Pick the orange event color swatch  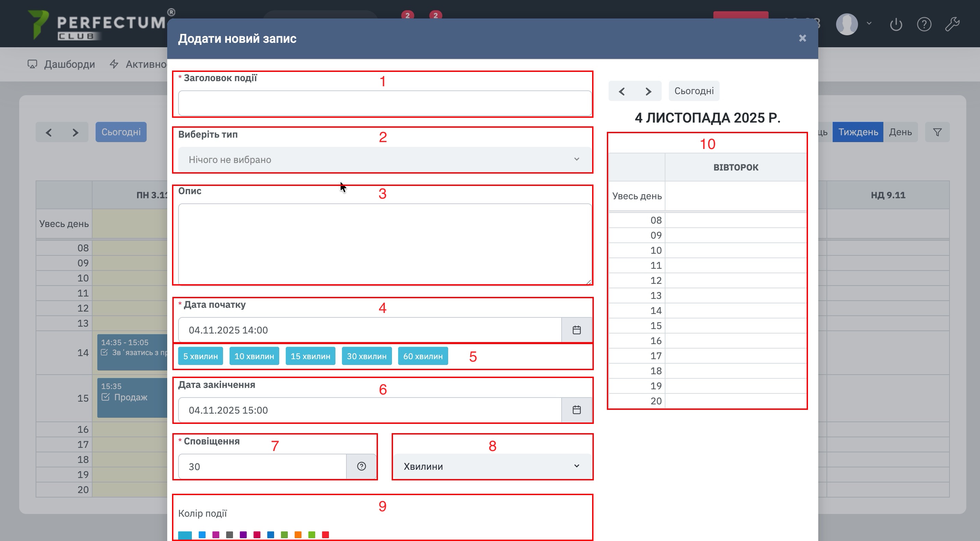click(298, 534)
